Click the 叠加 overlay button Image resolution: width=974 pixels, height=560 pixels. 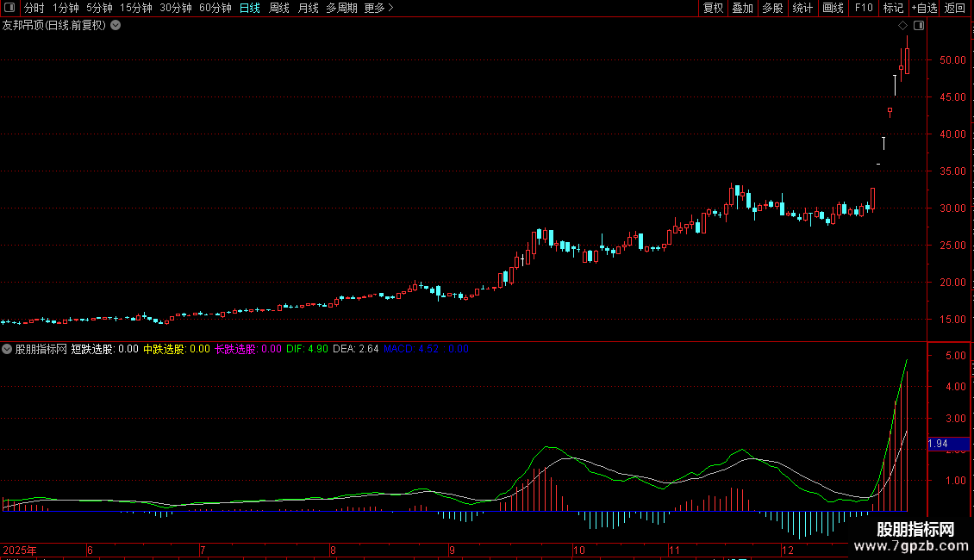(742, 8)
